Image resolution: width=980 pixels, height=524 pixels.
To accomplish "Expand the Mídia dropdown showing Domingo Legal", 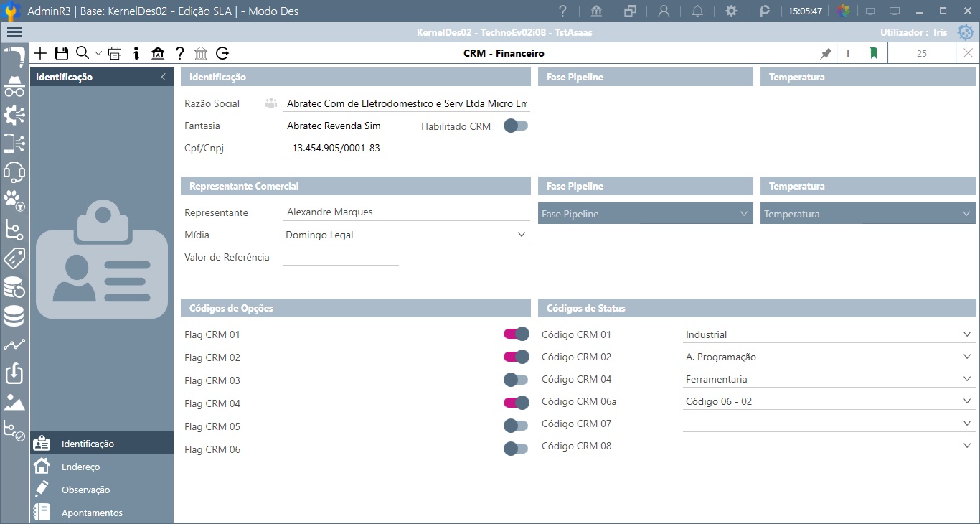I will (x=406, y=235).
